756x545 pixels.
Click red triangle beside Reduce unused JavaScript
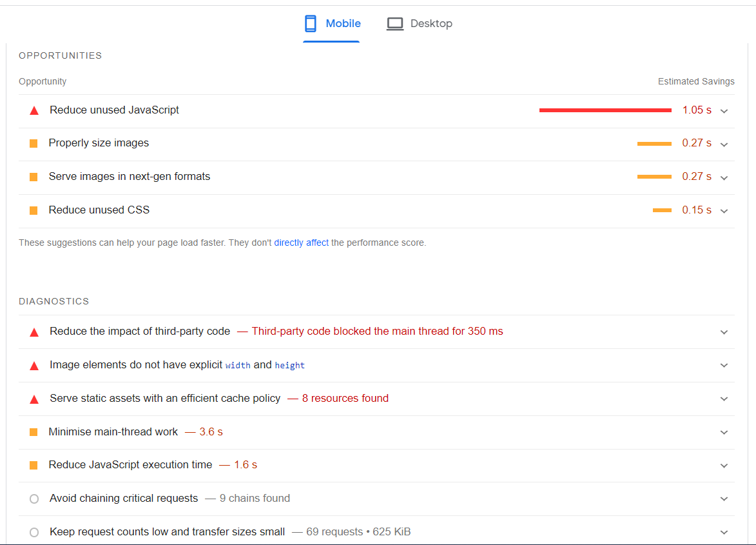[34, 110]
